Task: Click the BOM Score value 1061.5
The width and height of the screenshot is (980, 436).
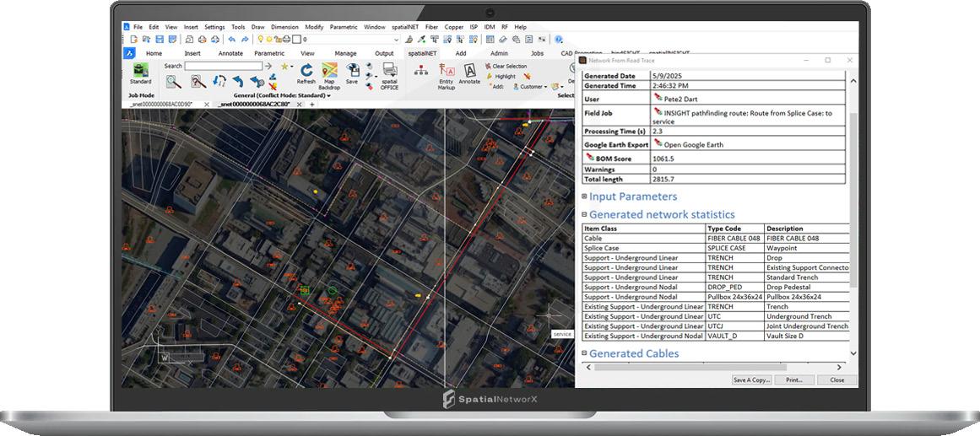Action: (x=663, y=159)
